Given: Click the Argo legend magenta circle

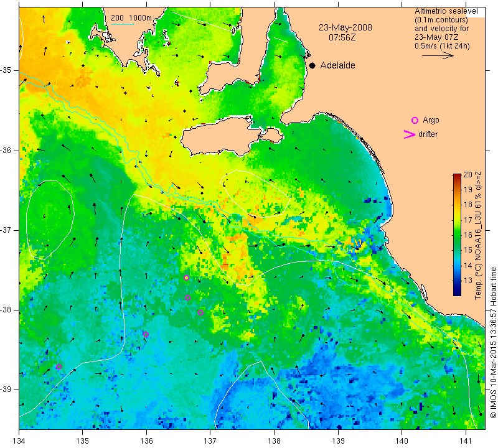Looking at the screenshot, I should click(x=415, y=120).
